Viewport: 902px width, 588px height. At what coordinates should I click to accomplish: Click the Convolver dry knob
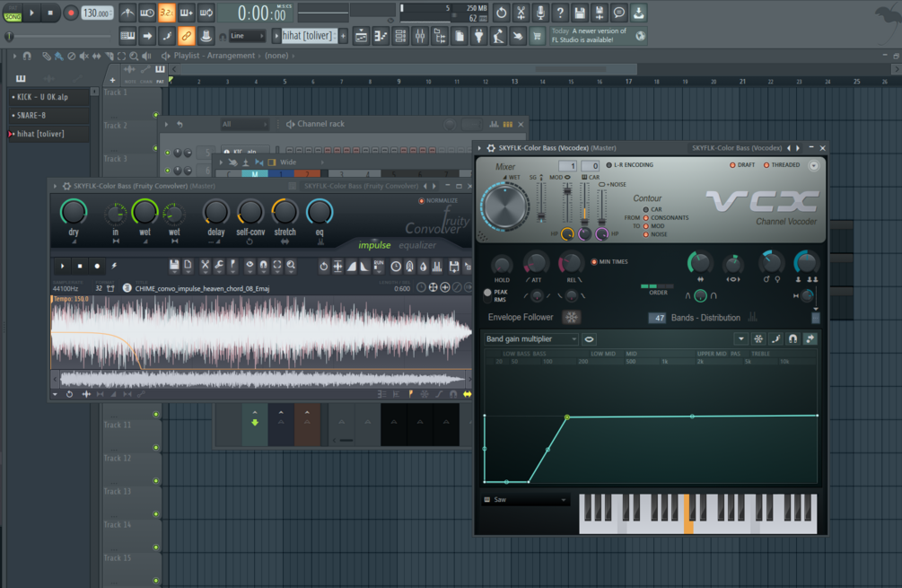click(x=74, y=212)
